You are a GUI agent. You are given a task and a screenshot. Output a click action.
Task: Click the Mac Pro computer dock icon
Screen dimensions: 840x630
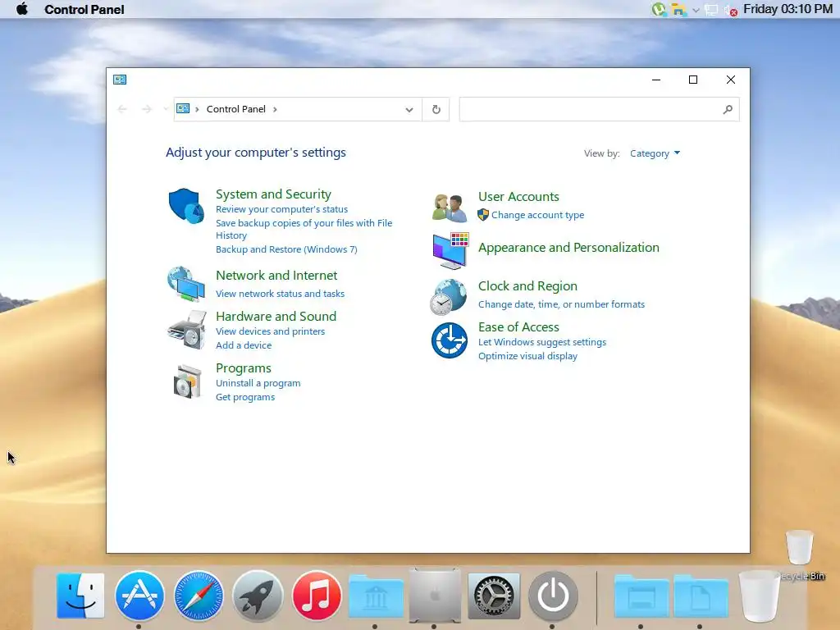tap(435, 595)
